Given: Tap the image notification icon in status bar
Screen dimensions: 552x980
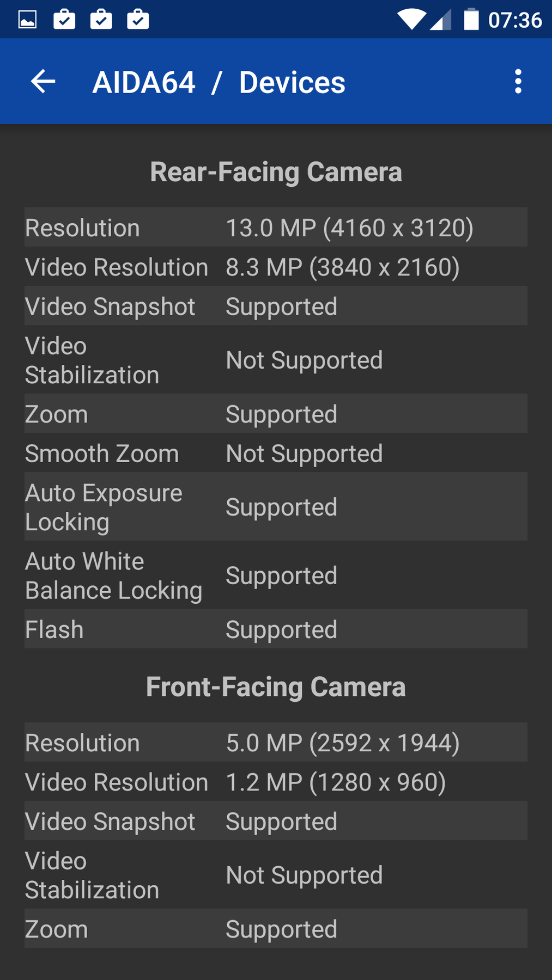Looking at the screenshot, I should [x=28, y=20].
